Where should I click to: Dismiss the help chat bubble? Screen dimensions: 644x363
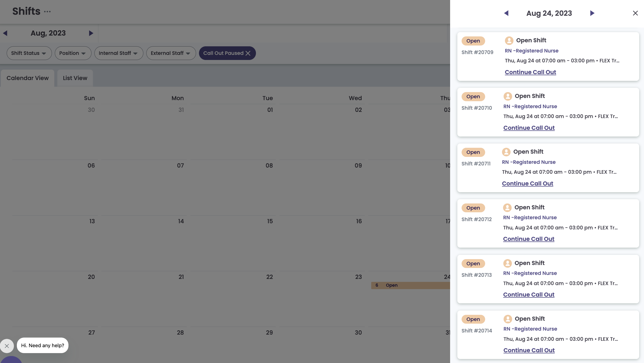pos(7,346)
